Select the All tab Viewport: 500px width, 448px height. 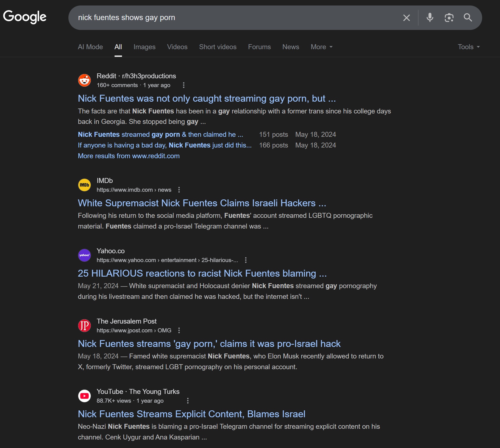[x=118, y=47]
